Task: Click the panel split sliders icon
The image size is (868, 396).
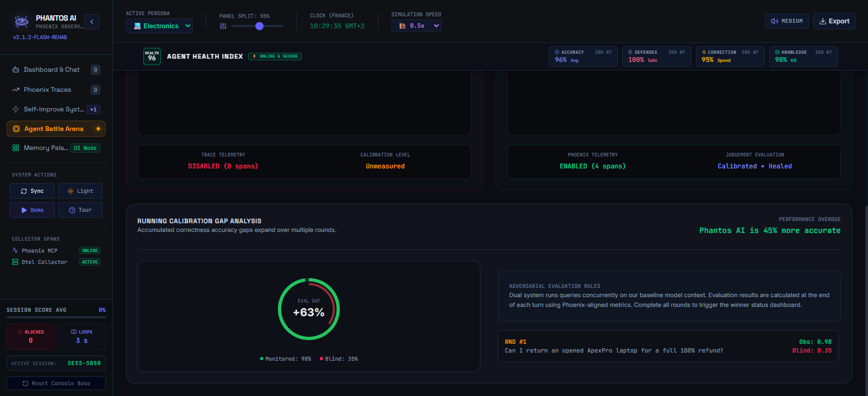Action: coord(223,26)
